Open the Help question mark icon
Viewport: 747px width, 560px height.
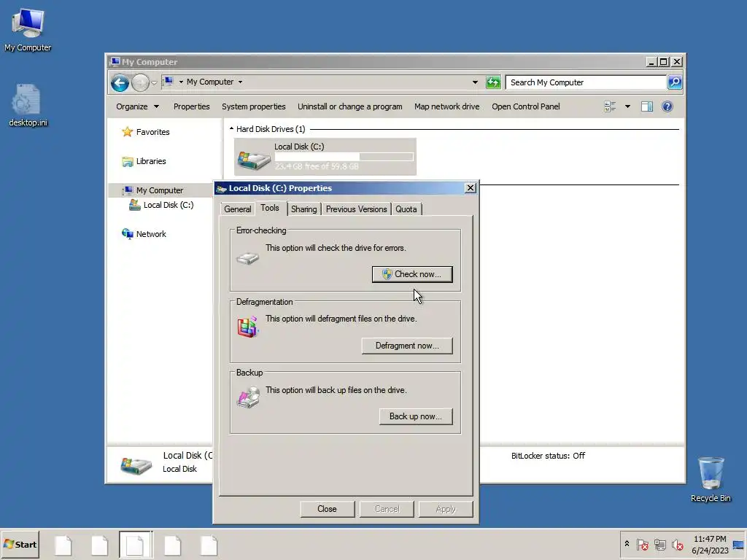click(667, 106)
